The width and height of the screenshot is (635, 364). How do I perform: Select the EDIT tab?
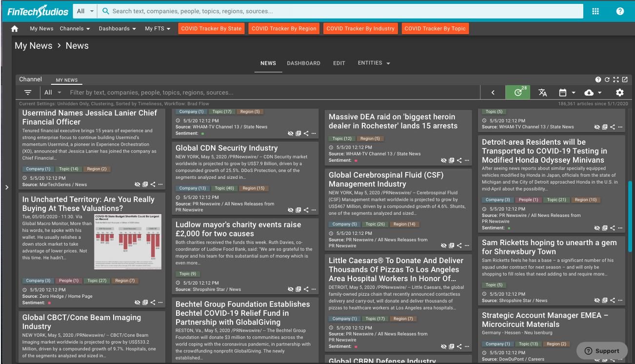tap(339, 63)
